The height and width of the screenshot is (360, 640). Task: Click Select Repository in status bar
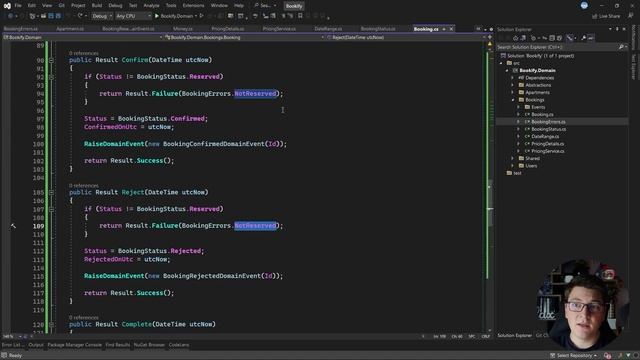(x=572, y=356)
